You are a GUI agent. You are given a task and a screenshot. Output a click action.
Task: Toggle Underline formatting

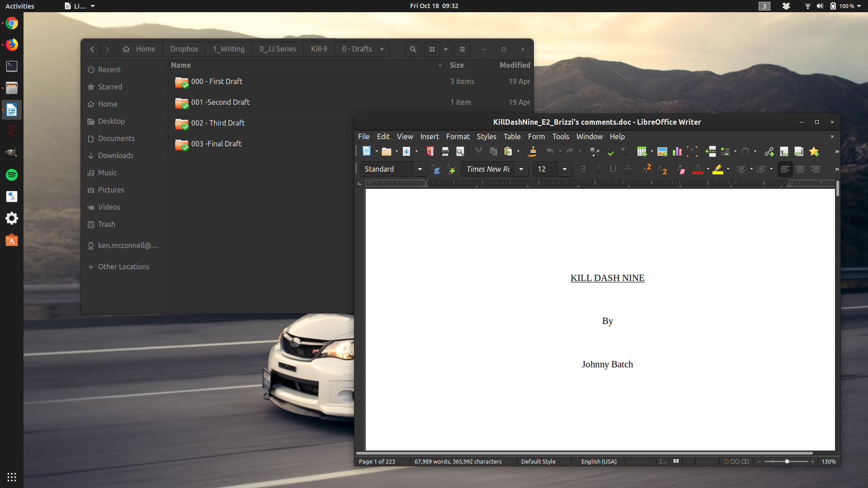[x=613, y=169]
